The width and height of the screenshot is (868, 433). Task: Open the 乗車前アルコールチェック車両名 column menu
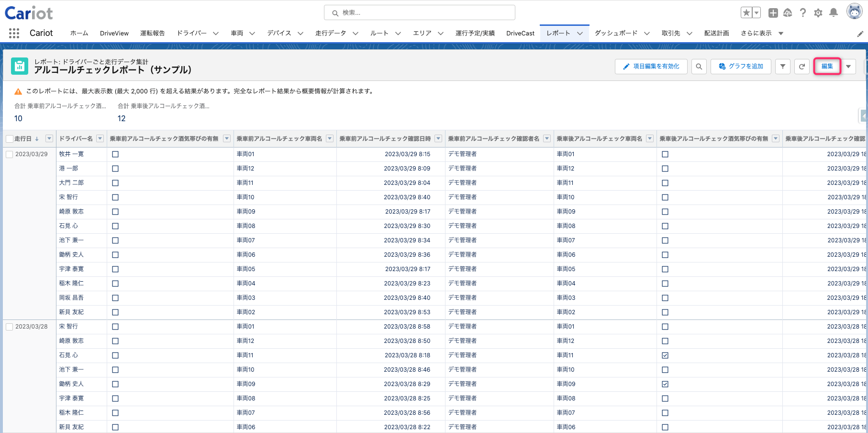coord(330,138)
